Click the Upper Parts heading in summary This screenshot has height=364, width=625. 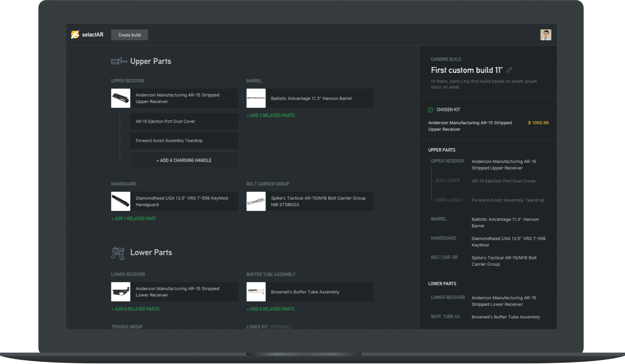[442, 150]
